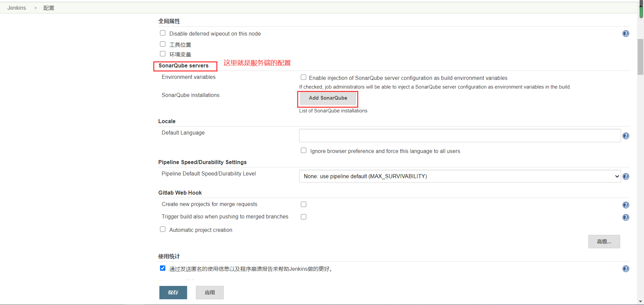Click Pipeline Speed/Durability Settings heading
Viewport: 644px width, 305px height.
tap(202, 162)
